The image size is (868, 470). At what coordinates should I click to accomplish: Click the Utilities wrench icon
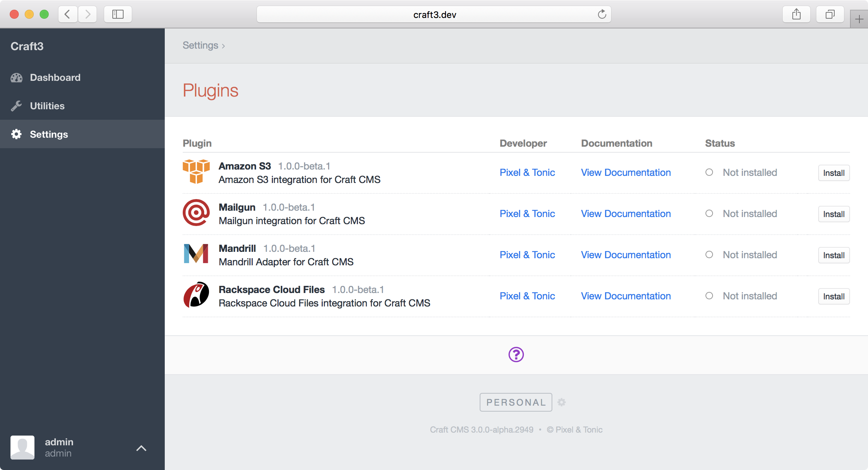(x=16, y=106)
